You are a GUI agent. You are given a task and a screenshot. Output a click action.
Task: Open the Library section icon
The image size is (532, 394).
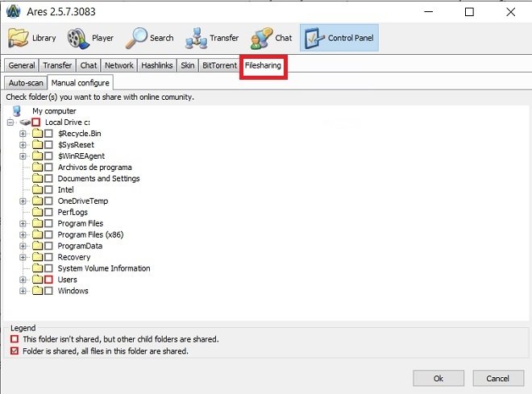click(18, 38)
